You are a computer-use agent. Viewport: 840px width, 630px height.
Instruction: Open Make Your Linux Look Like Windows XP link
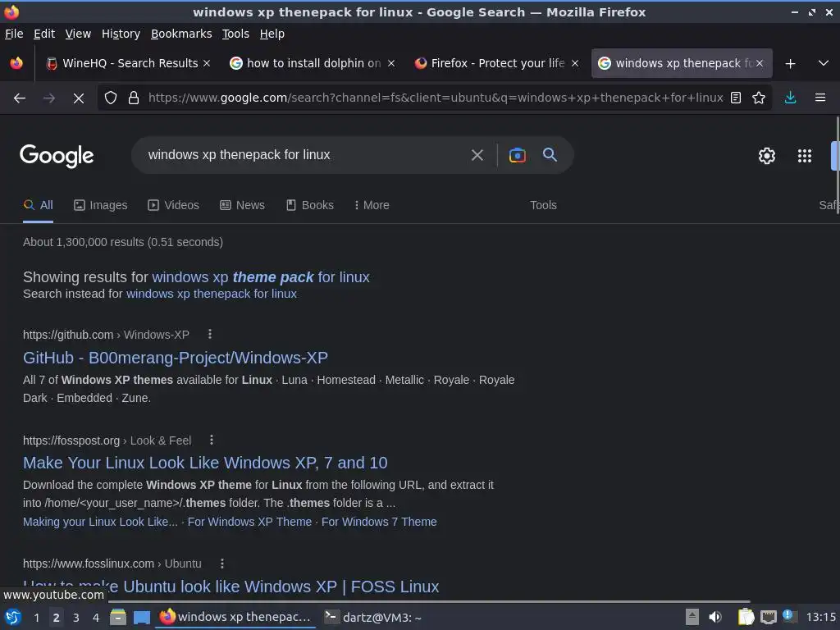tap(205, 463)
